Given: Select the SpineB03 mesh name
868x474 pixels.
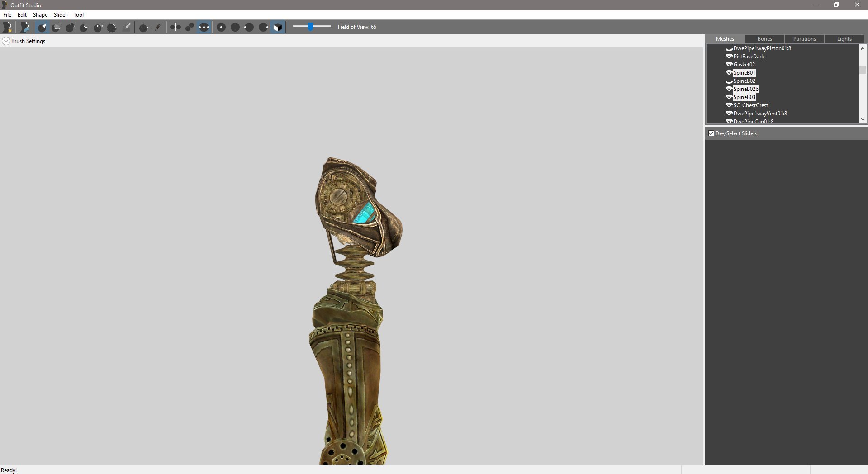Looking at the screenshot, I should [x=745, y=97].
